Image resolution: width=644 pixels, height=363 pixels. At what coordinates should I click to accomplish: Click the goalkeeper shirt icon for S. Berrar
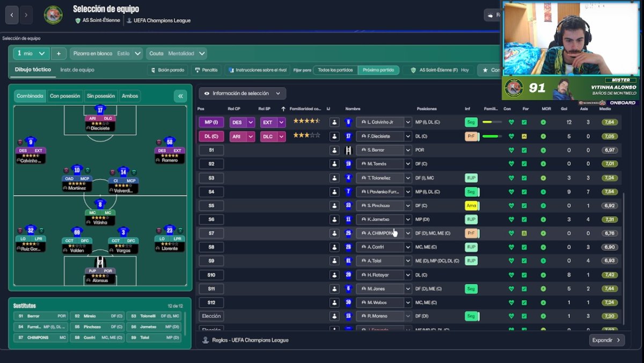click(x=348, y=150)
